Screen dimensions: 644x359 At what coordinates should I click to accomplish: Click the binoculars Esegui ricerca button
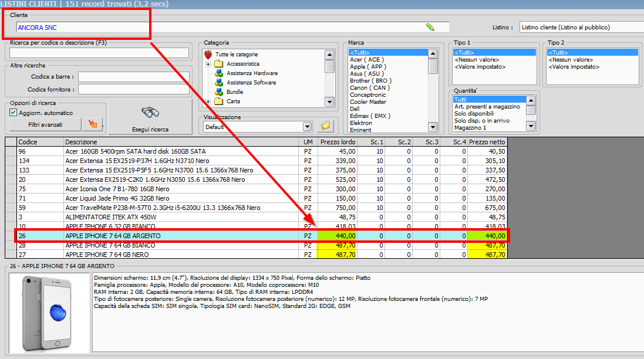150,117
